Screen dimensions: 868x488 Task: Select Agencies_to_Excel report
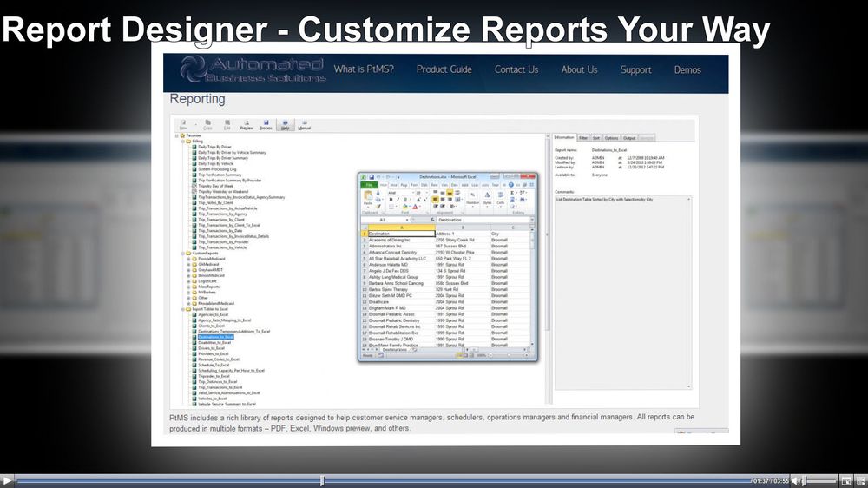(214, 314)
